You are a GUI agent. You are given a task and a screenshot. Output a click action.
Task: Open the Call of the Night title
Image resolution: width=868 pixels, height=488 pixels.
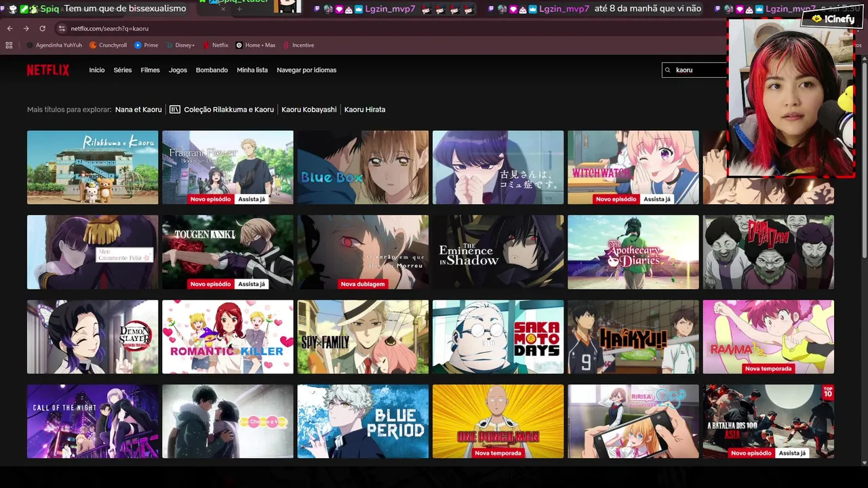(93, 422)
